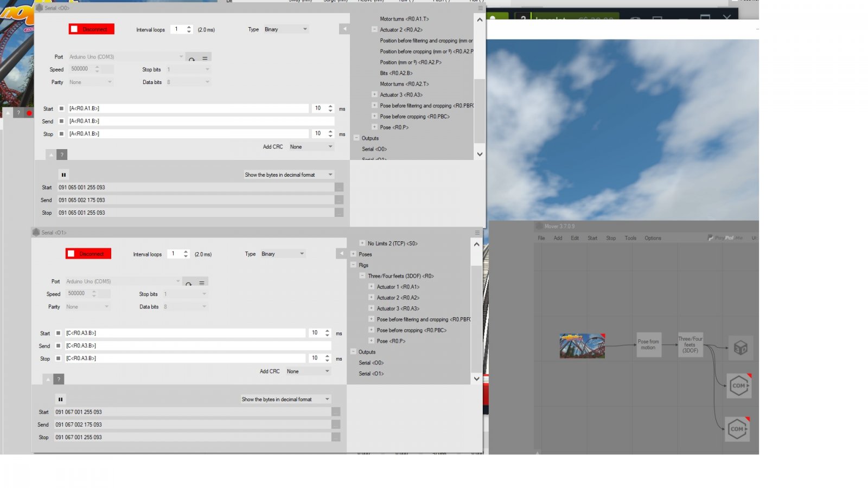Select the lower COM serial output node
The image size is (868, 488).
(x=737, y=429)
